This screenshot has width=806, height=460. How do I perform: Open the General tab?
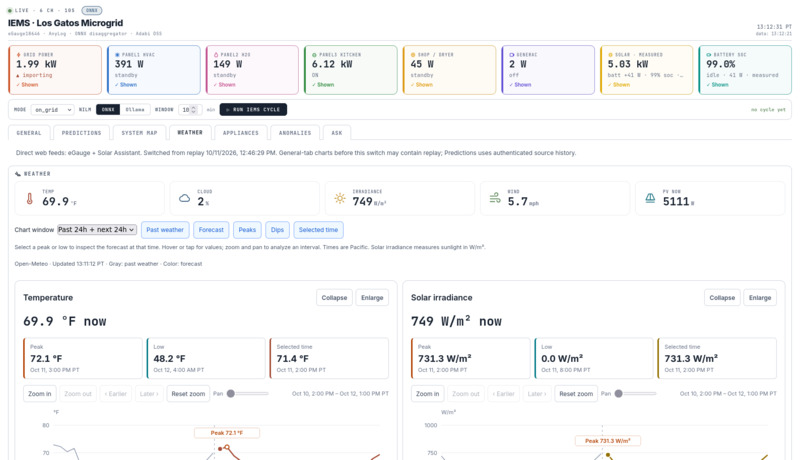pyautogui.click(x=29, y=133)
